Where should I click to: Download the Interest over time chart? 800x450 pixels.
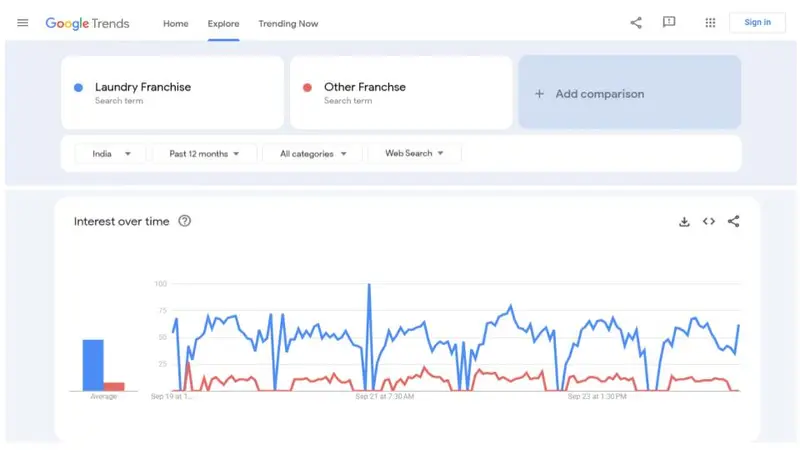tap(684, 222)
